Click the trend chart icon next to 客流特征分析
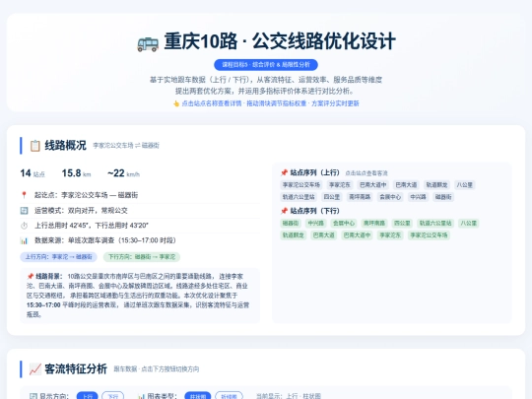The image size is (532, 399). [x=34, y=369]
